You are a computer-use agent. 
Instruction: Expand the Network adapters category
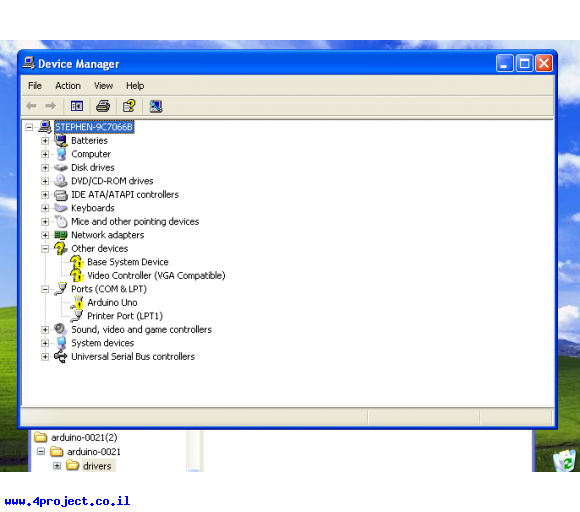(45, 235)
